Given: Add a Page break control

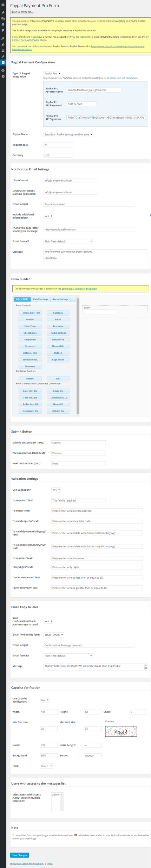Looking at the screenshot, I should click(x=58, y=360).
